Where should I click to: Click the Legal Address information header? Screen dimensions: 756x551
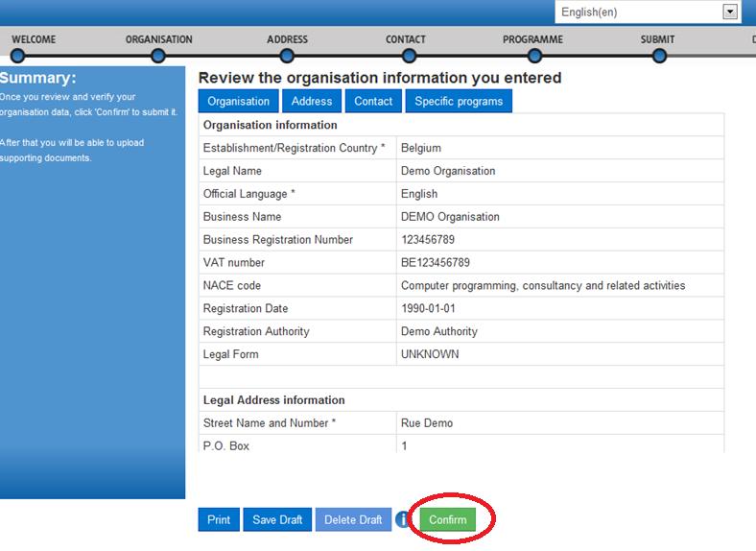(x=273, y=400)
